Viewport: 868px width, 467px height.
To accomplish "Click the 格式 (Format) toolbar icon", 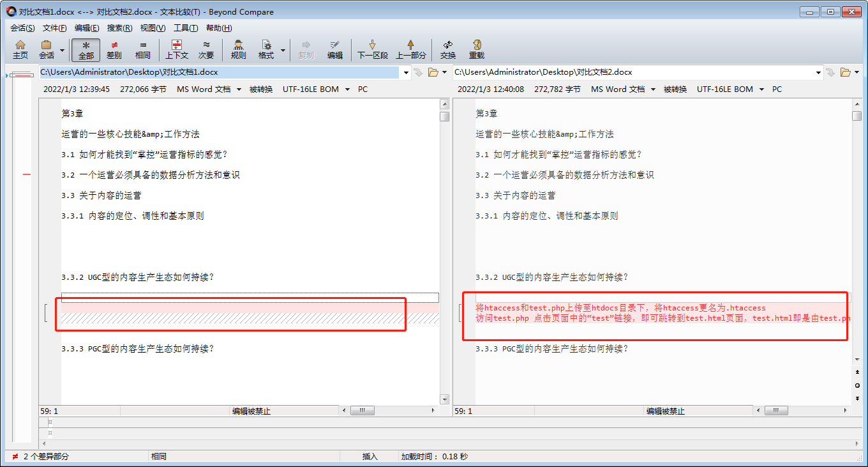I will pyautogui.click(x=266, y=50).
